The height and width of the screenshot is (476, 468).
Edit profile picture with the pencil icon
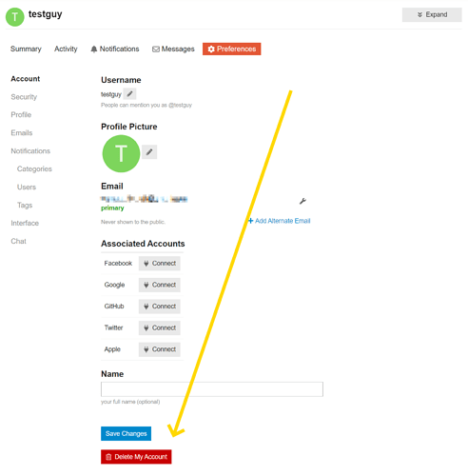coord(149,152)
